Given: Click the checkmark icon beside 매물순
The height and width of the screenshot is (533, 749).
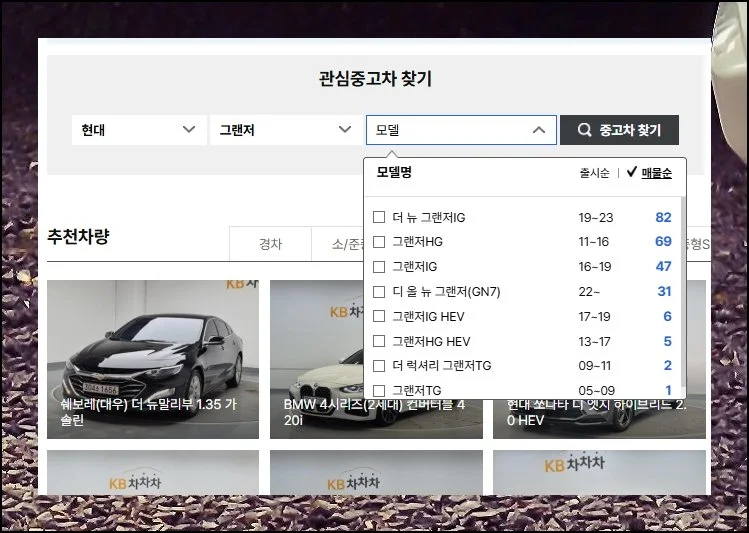Looking at the screenshot, I should [631, 172].
